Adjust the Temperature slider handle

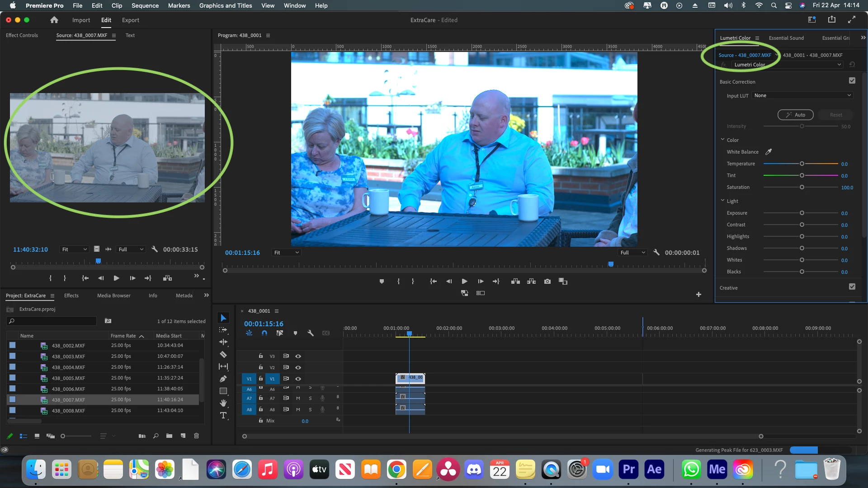click(x=802, y=164)
